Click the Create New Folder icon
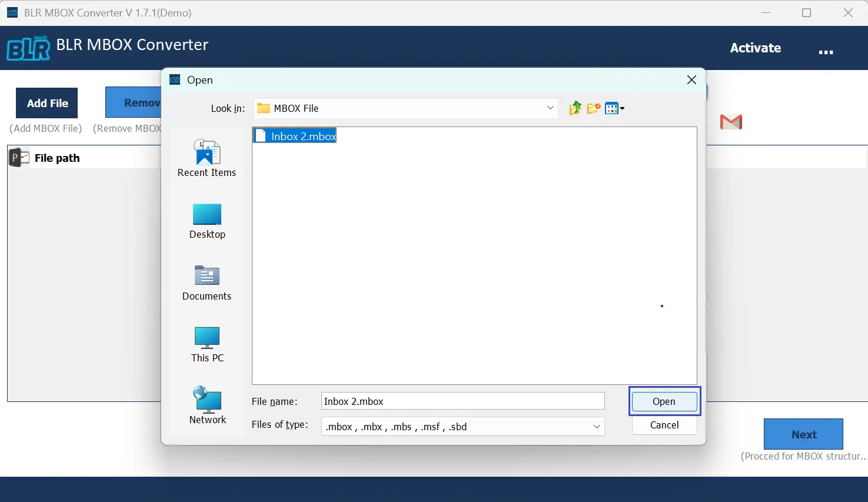The image size is (868, 502). pyautogui.click(x=593, y=108)
